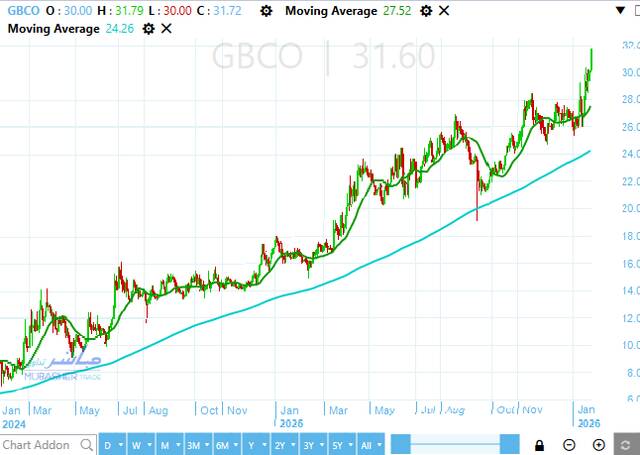Focus the Chart Addon search field
The width and height of the screenshot is (640, 455).
click(x=36, y=444)
